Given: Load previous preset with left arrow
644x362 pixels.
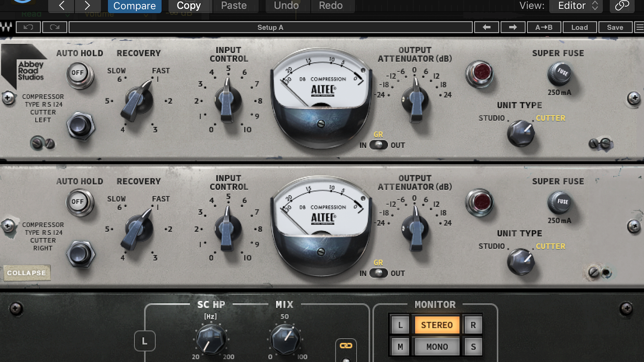Looking at the screenshot, I should (487, 27).
